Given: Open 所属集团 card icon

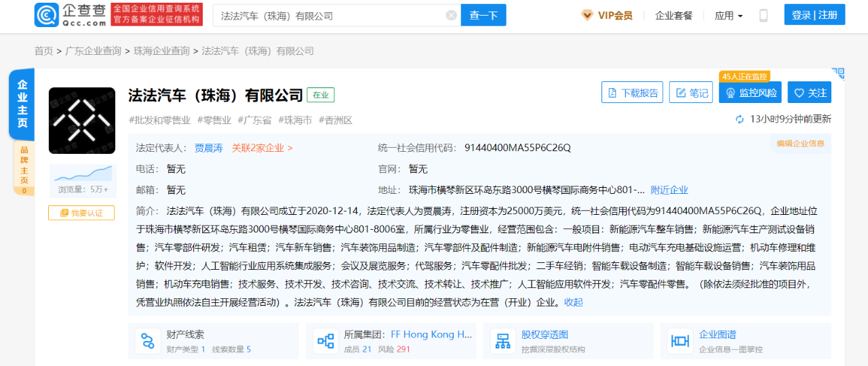Looking at the screenshot, I should [x=325, y=341].
